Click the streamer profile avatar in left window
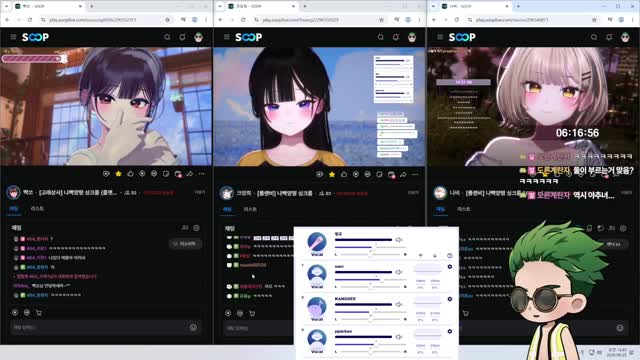Screen dimensions: 640x360 click(x=13, y=192)
